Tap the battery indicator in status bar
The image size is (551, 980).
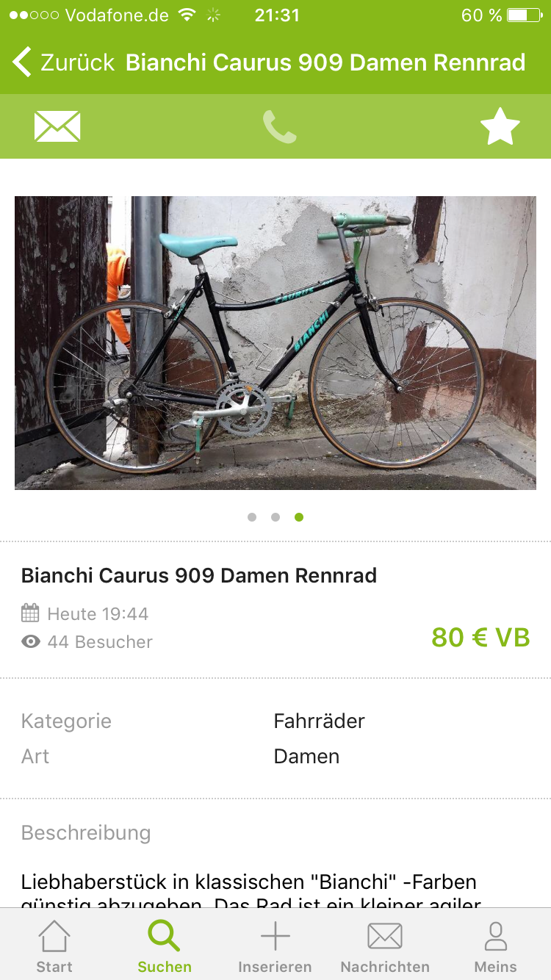pos(523,15)
